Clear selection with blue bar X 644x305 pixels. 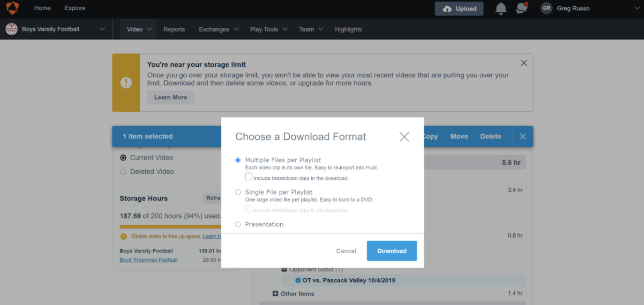[x=523, y=137]
